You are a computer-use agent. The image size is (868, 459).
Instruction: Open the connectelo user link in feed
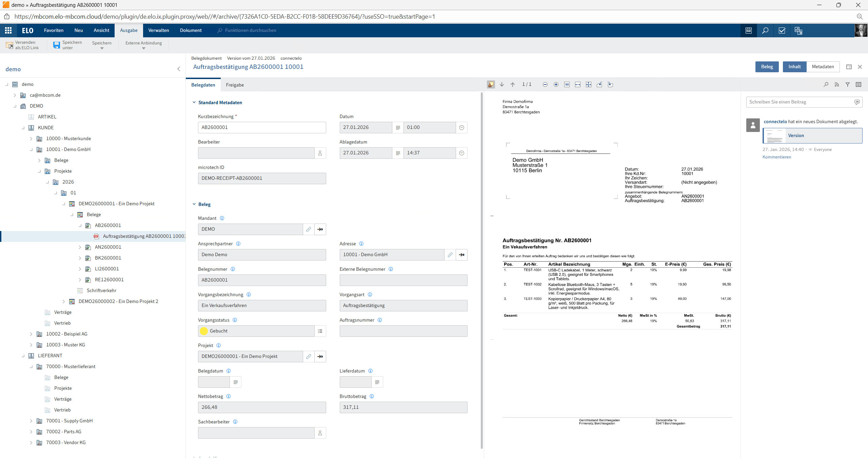tap(775, 121)
